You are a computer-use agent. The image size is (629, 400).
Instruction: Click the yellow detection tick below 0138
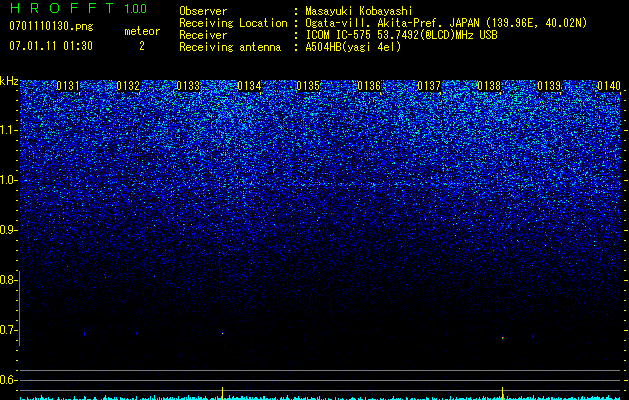tap(503, 393)
